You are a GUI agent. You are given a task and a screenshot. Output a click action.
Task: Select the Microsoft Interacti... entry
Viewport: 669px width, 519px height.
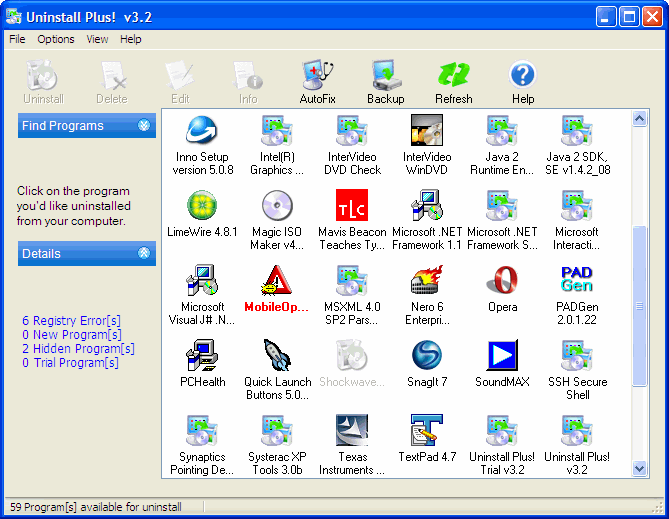pyautogui.click(x=577, y=220)
